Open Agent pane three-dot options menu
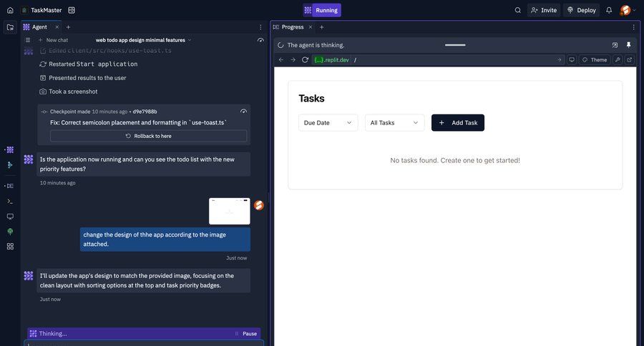This screenshot has height=346, width=644. click(260, 27)
